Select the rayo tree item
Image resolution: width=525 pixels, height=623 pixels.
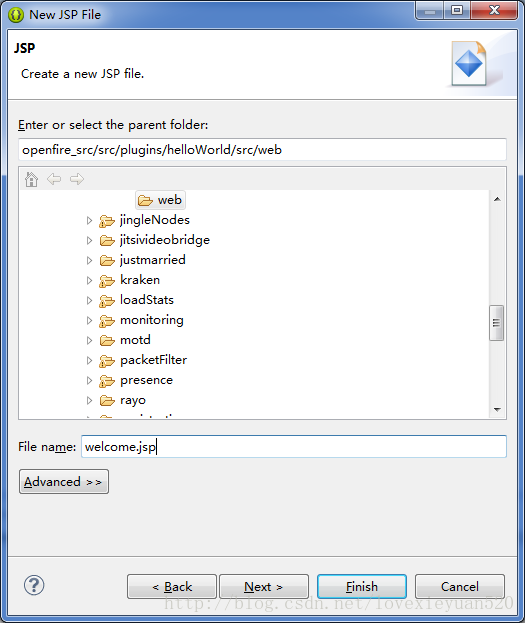click(133, 400)
